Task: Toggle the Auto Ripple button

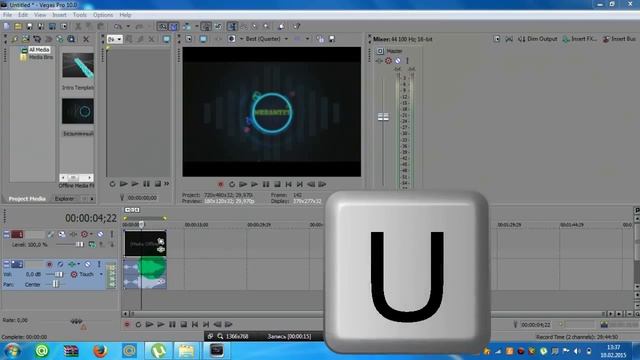Action: [187, 27]
